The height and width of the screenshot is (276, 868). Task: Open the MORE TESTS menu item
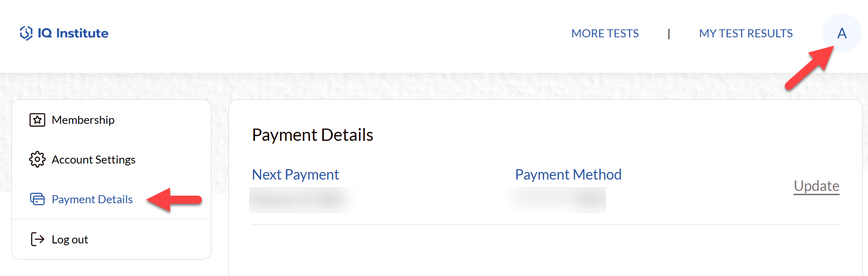[605, 34]
